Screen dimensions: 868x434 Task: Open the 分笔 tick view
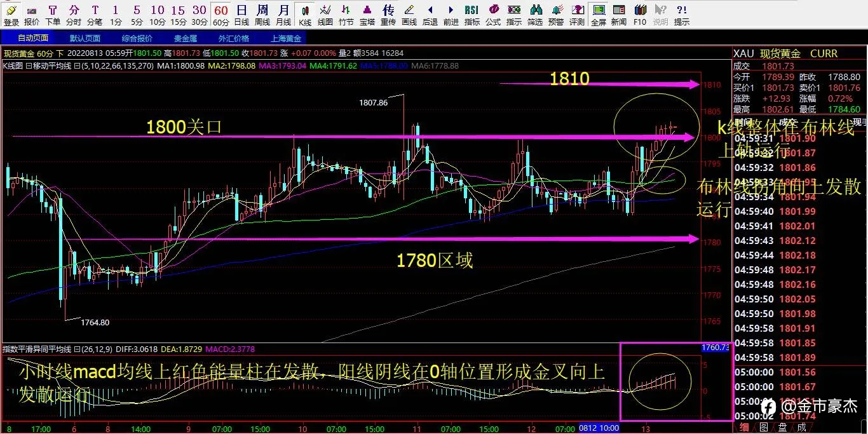coord(95,14)
